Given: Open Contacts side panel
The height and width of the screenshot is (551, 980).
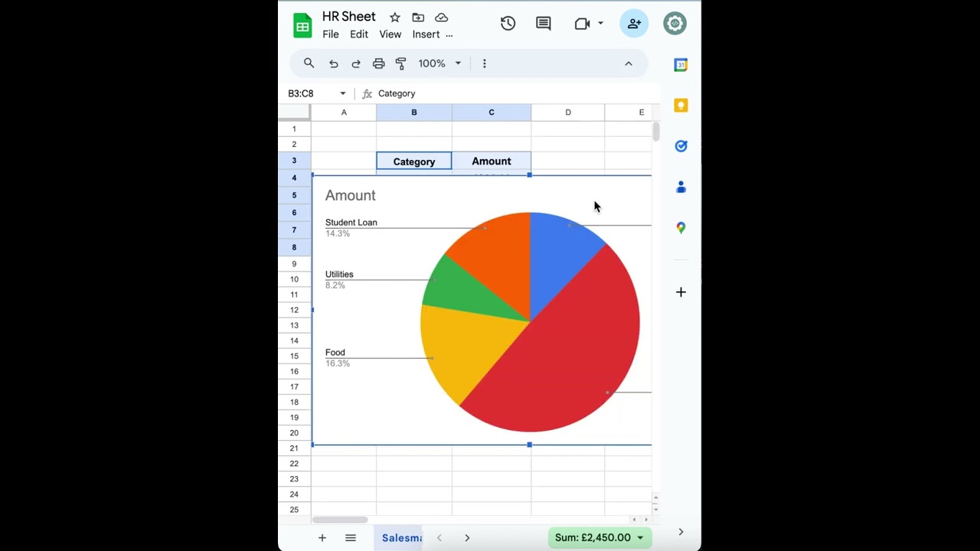Looking at the screenshot, I should (681, 187).
